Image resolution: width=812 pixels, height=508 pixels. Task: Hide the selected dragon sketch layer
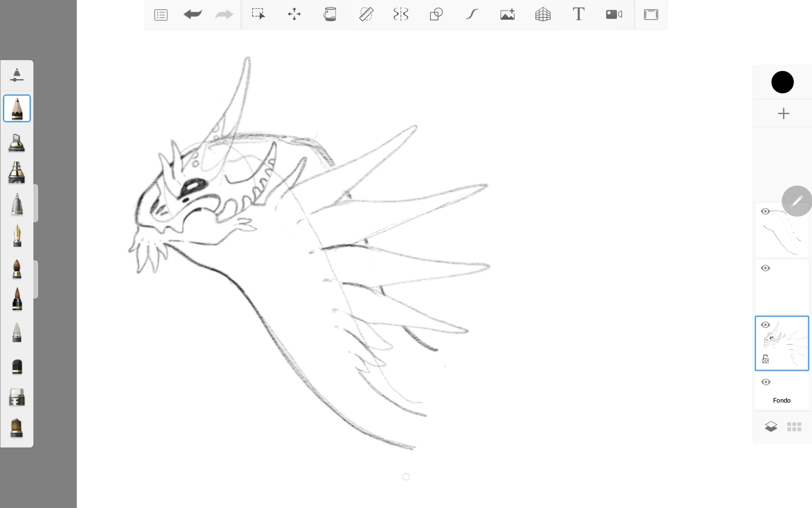[765, 325]
